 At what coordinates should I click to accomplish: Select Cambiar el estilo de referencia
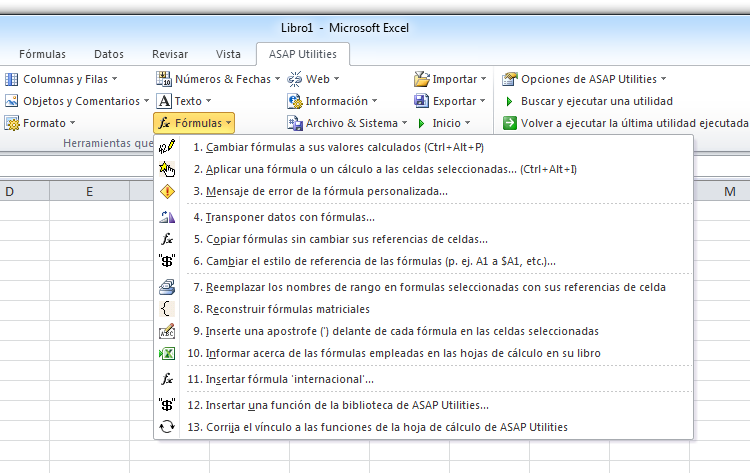[424, 261]
